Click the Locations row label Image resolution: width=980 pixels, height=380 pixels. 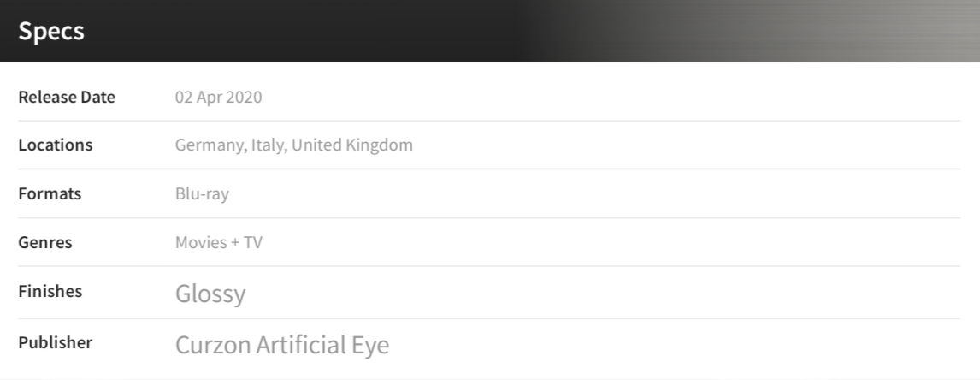(x=56, y=145)
